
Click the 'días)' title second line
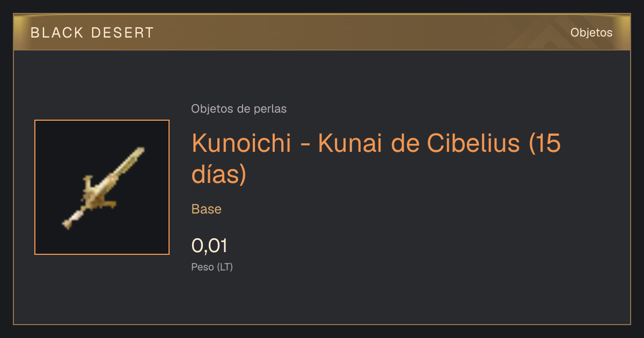point(219,175)
